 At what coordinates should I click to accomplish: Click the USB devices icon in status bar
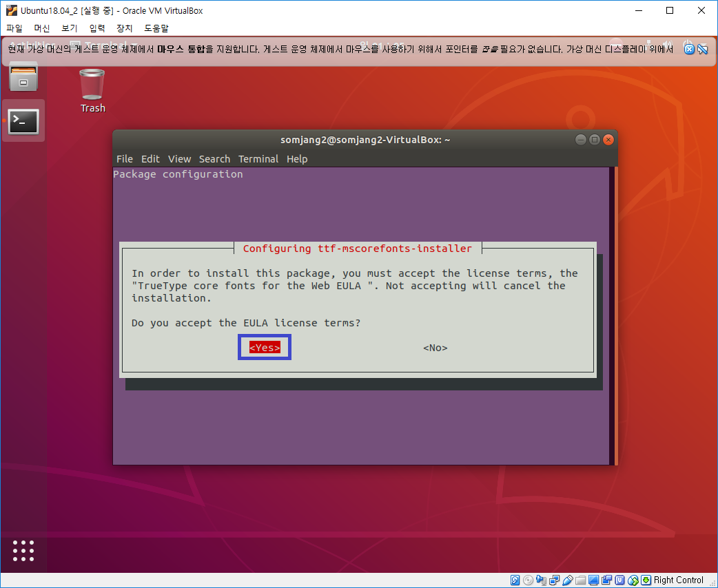[567, 580]
